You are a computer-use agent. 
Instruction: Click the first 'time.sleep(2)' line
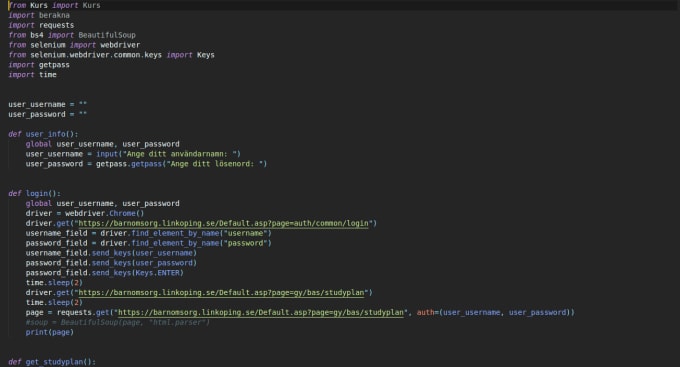point(54,283)
